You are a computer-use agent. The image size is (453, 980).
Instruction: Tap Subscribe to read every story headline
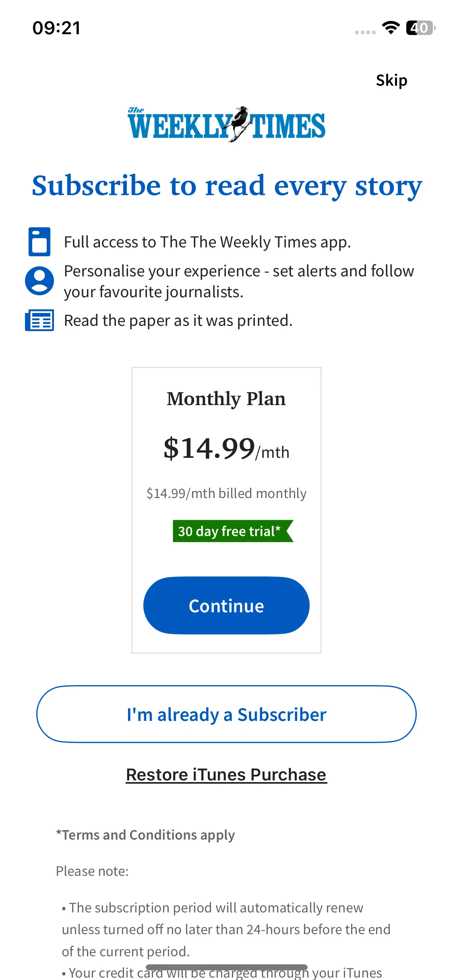click(227, 186)
